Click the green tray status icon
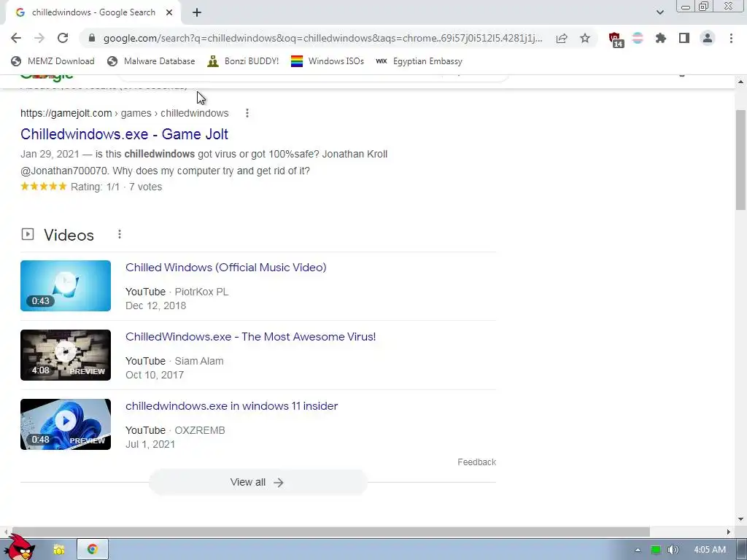 click(656, 550)
